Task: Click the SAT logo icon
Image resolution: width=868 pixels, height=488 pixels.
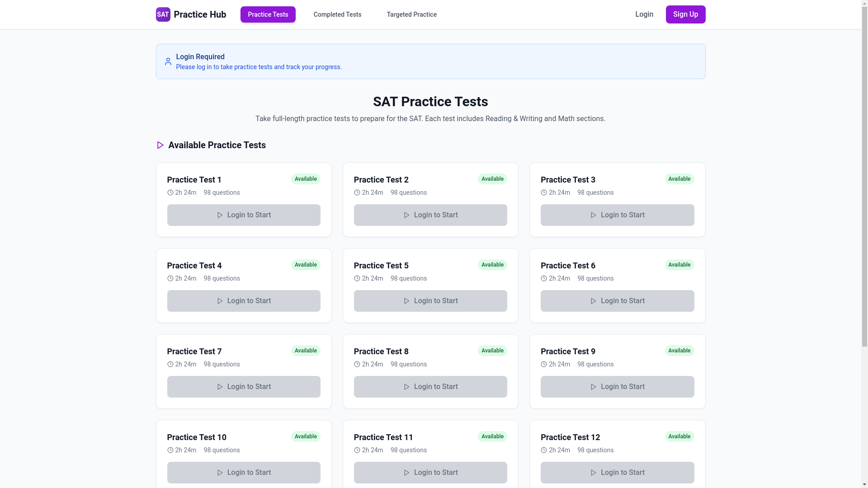Action: (163, 14)
